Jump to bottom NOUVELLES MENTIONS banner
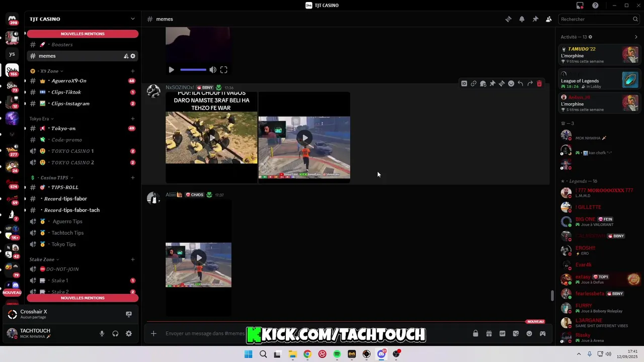This screenshot has height=362, width=644. coord(83,298)
